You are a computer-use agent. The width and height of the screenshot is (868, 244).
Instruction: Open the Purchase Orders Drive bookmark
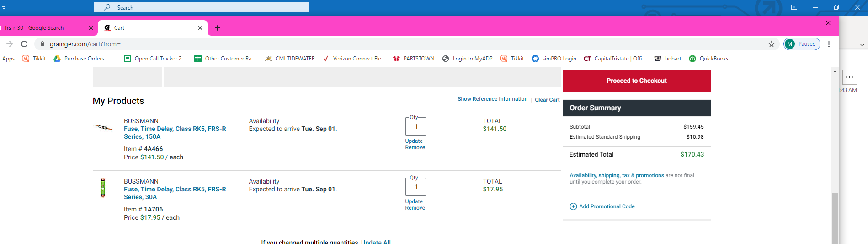point(83,59)
